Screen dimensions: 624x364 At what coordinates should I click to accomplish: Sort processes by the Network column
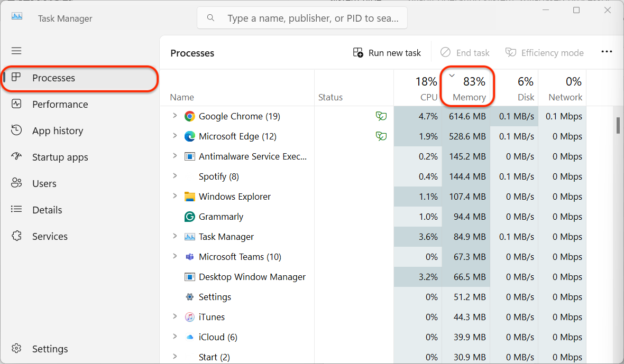click(x=562, y=88)
